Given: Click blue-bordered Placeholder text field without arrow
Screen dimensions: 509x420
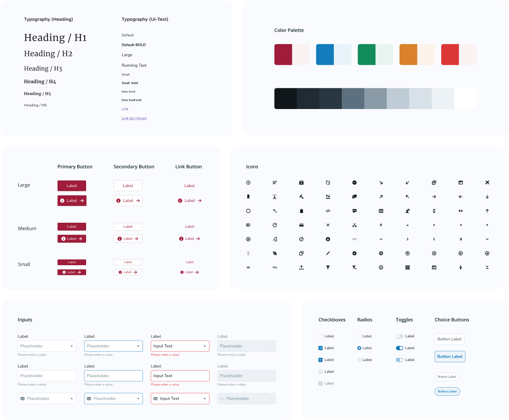Looking at the screenshot, I should (114, 376).
